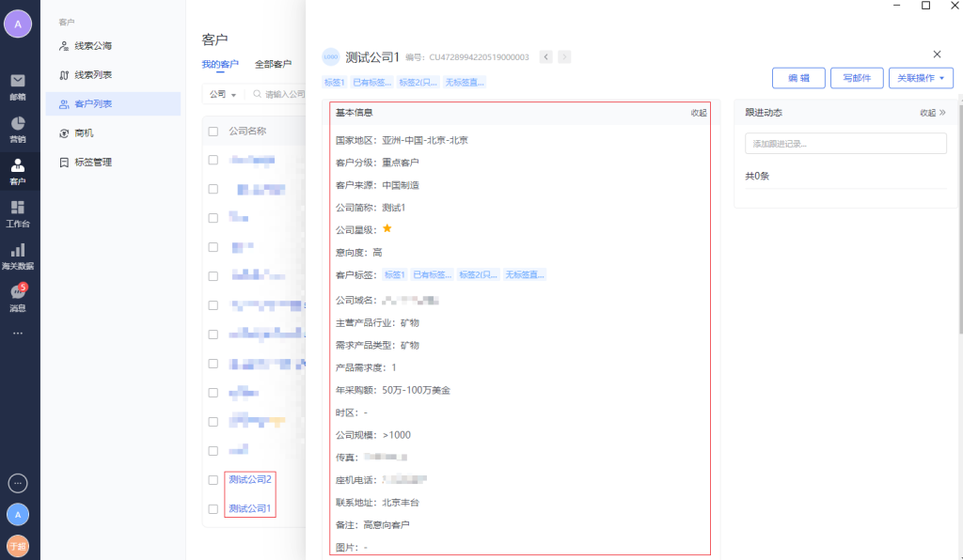Open the 海关数据 customs data icon

pyautogui.click(x=18, y=255)
